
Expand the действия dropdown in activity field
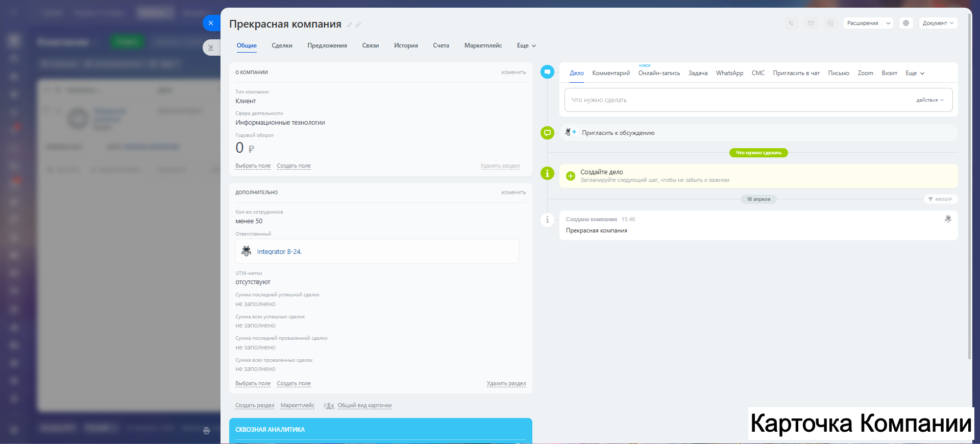point(930,100)
